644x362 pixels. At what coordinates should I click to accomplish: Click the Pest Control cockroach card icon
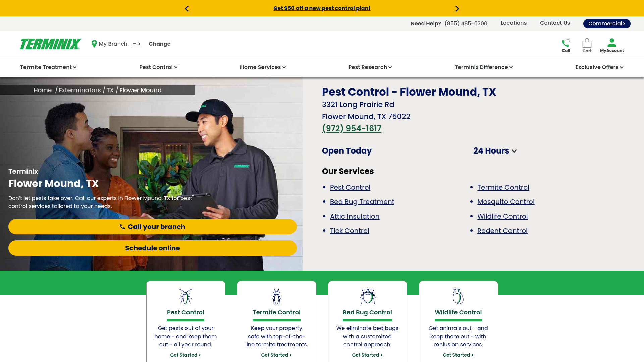185,296
